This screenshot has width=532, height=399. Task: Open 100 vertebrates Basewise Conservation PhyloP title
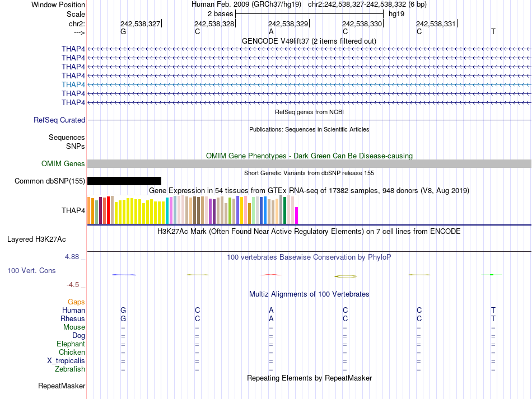309,257
